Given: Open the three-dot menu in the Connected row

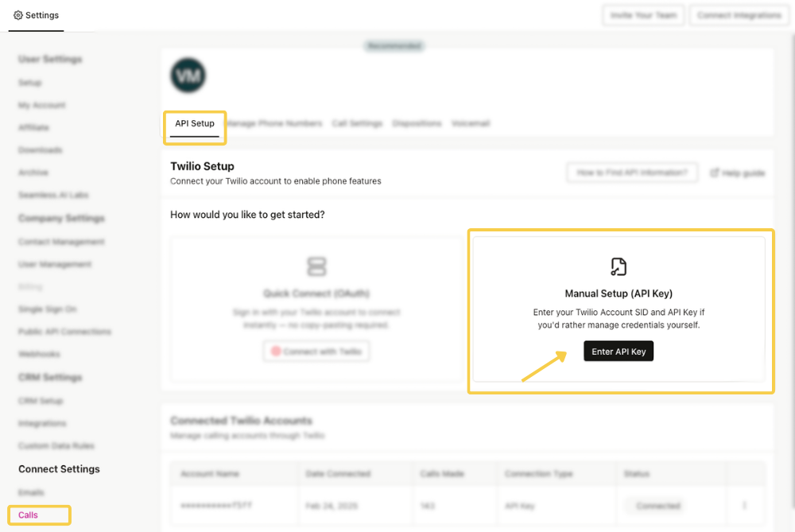Looking at the screenshot, I should coord(744,506).
